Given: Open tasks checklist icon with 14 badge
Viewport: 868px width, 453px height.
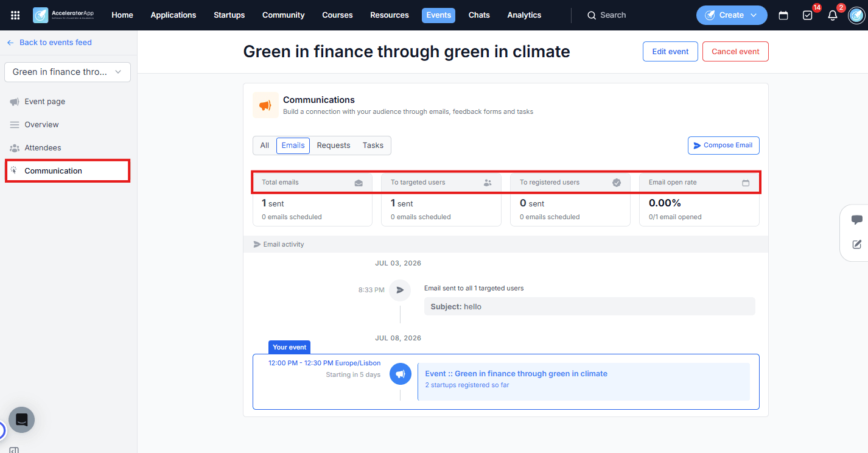Looking at the screenshot, I should [x=808, y=15].
